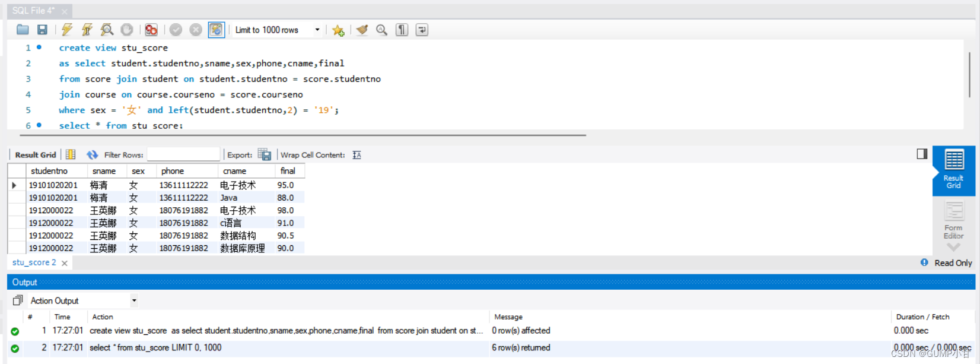Screen dimensions: 980x364
Task: Beautify the query with the broom icon
Action: (362, 30)
